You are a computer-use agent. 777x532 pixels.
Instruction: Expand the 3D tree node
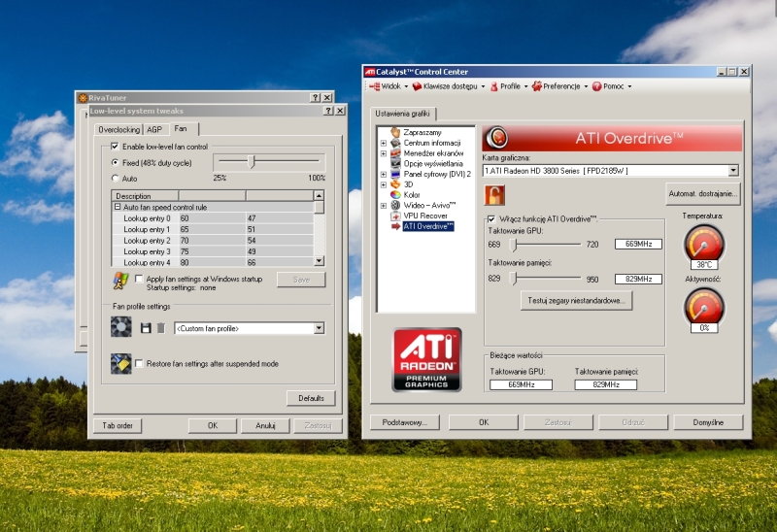click(383, 184)
